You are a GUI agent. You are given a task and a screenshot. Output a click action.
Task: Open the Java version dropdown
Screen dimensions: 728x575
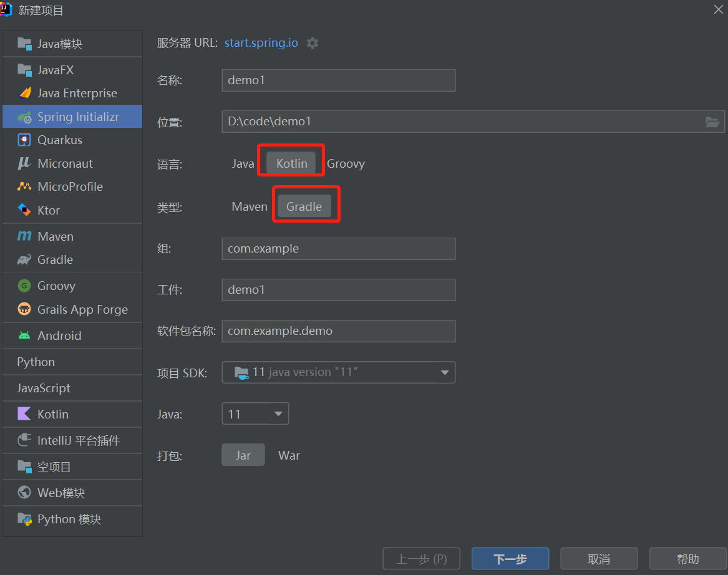[x=255, y=413]
